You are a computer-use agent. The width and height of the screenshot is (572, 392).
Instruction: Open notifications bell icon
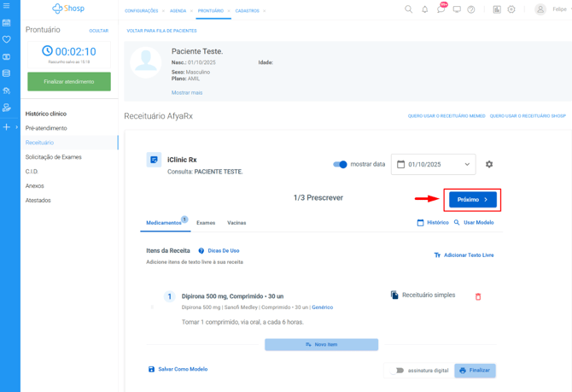[424, 9]
